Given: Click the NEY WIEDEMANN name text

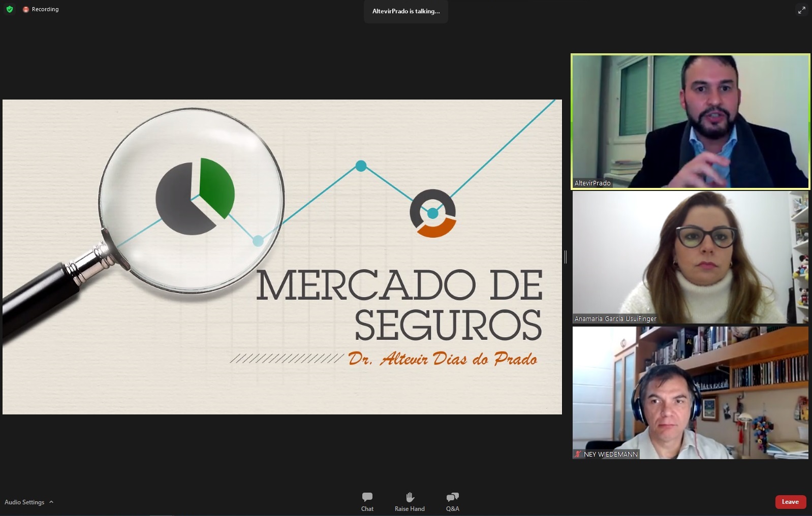Looking at the screenshot, I should 610,454.
